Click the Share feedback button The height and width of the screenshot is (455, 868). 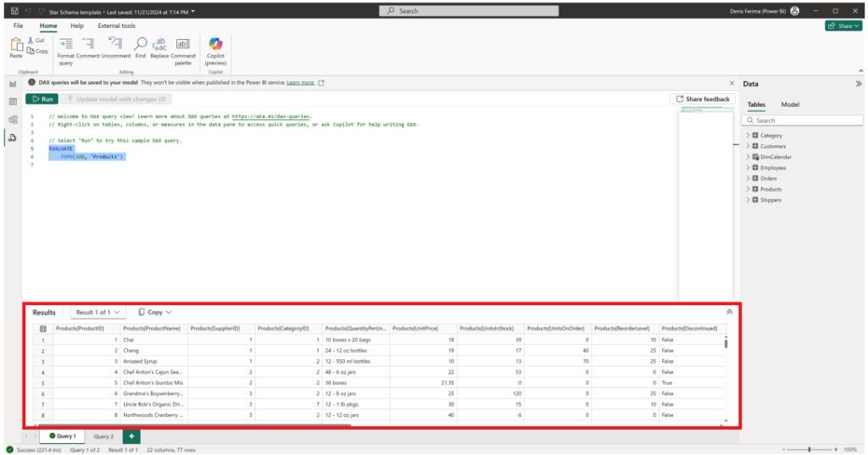(x=702, y=99)
